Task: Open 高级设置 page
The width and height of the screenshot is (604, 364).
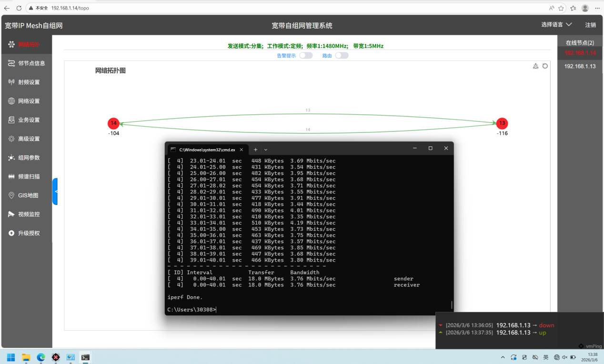Action: [26, 139]
